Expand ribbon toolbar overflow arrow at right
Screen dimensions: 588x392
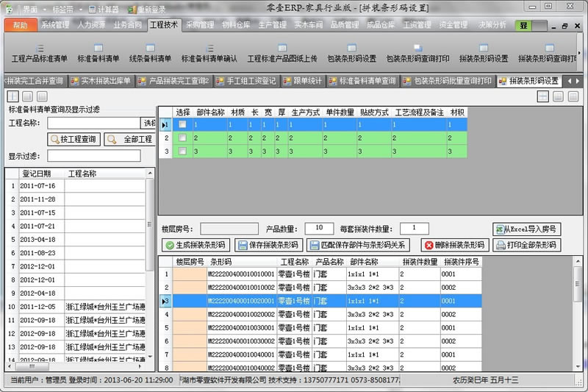coord(579,53)
